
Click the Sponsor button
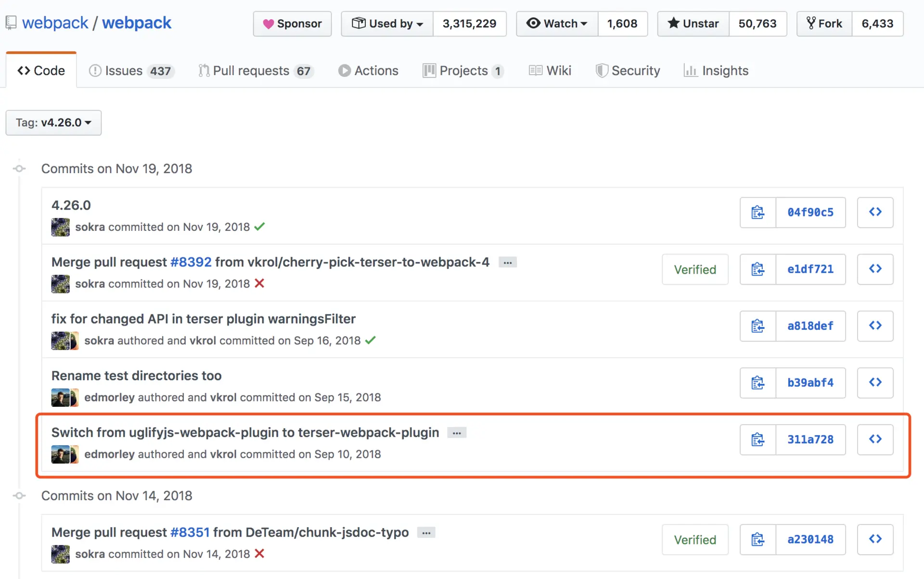(x=293, y=24)
